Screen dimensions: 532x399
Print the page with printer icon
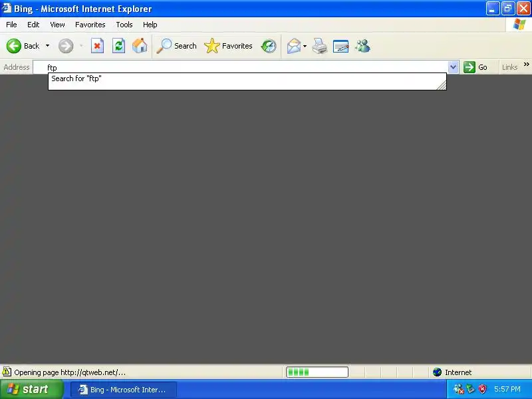[320, 46]
